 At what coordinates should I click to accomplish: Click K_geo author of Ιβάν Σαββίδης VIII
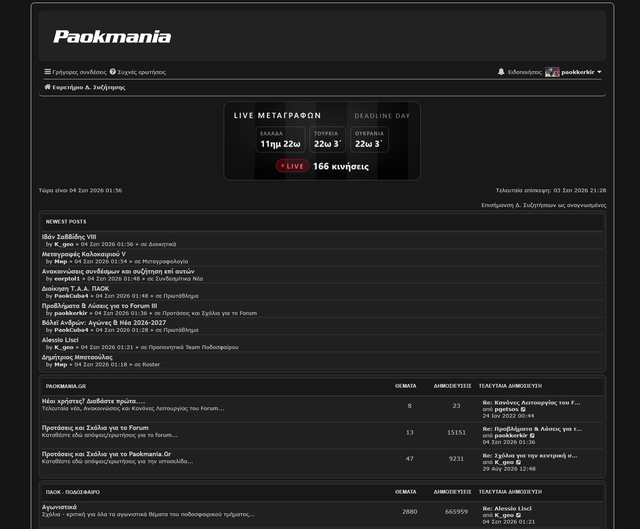64,244
